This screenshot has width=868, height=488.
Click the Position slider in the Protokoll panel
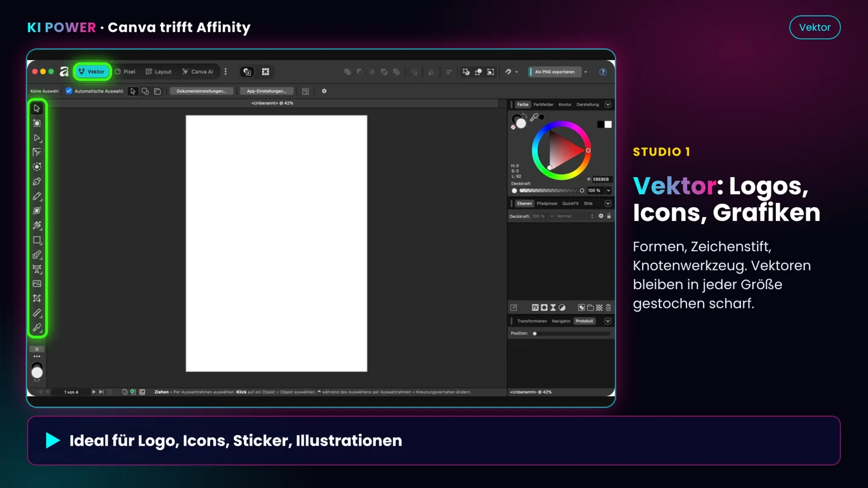pyautogui.click(x=571, y=333)
